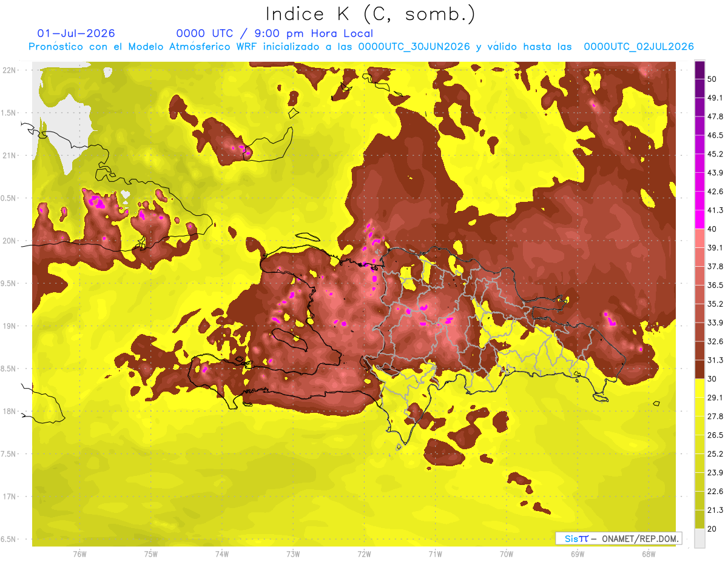Click the legend value '43.9'
728x562 pixels.
[715, 173]
